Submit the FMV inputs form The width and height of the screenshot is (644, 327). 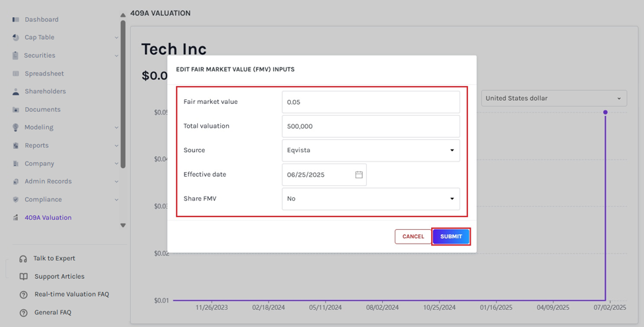[x=451, y=236]
